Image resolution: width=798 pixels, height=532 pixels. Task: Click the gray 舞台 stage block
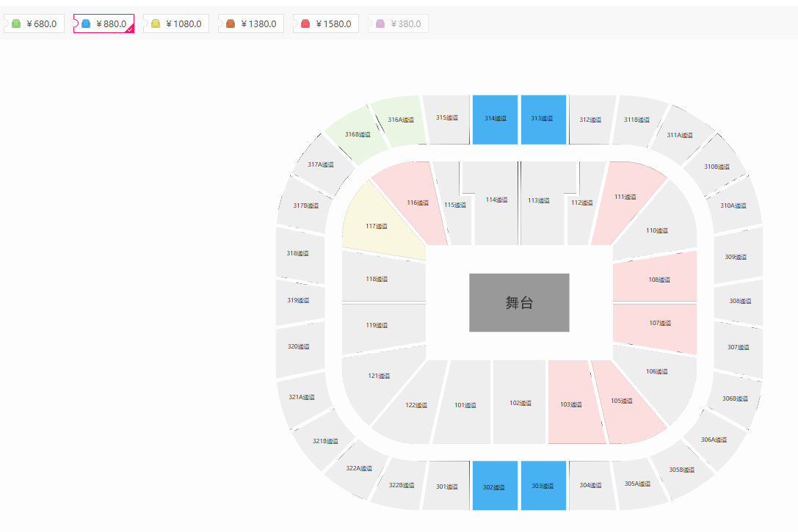pyautogui.click(x=519, y=302)
